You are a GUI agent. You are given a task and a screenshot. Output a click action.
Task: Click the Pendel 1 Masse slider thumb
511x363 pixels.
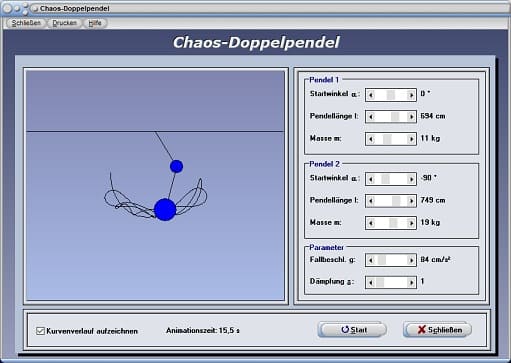[x=387, y=139]
